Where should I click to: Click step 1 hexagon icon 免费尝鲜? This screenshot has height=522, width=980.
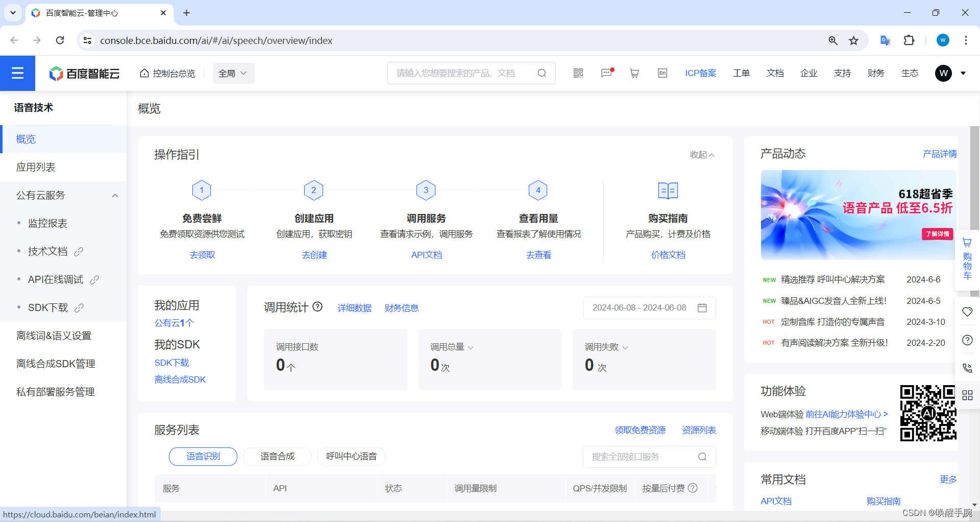coord(202,190)
